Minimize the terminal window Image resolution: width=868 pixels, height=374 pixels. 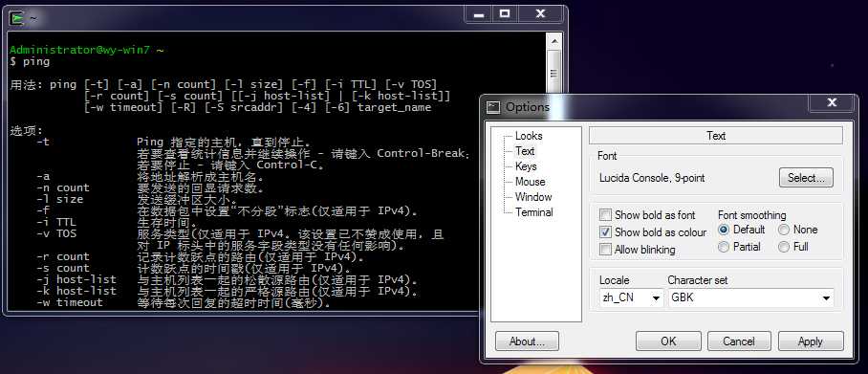point(479,15)
